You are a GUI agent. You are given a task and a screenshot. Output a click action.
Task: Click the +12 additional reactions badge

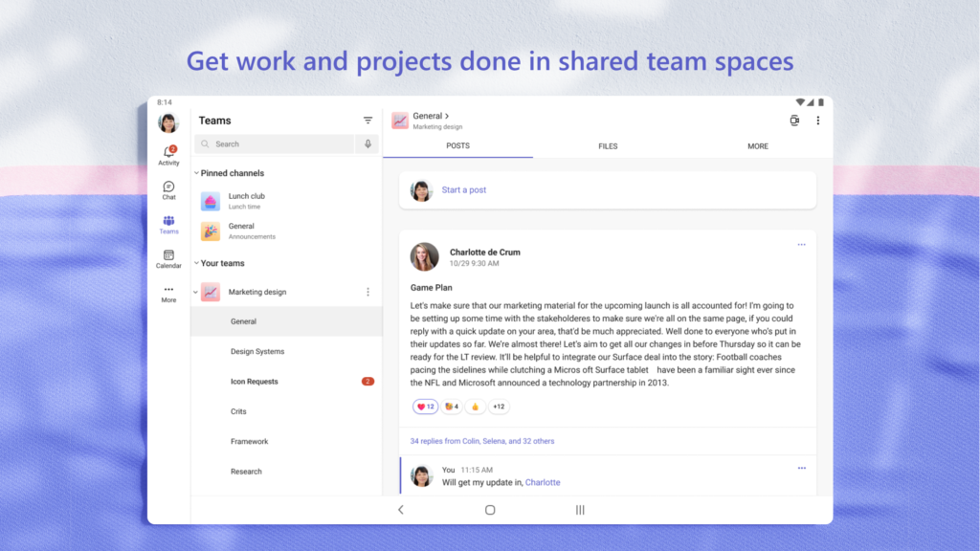[498, 406]
